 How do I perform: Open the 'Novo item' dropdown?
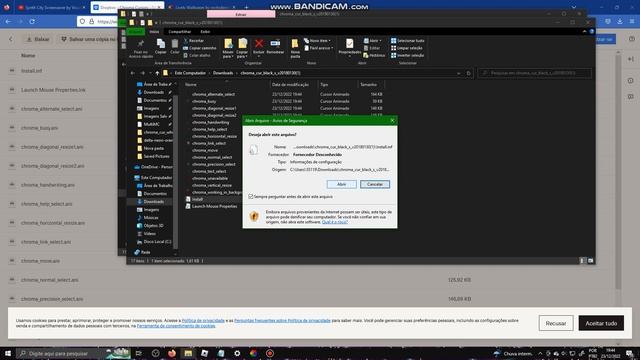click(318, 41)
